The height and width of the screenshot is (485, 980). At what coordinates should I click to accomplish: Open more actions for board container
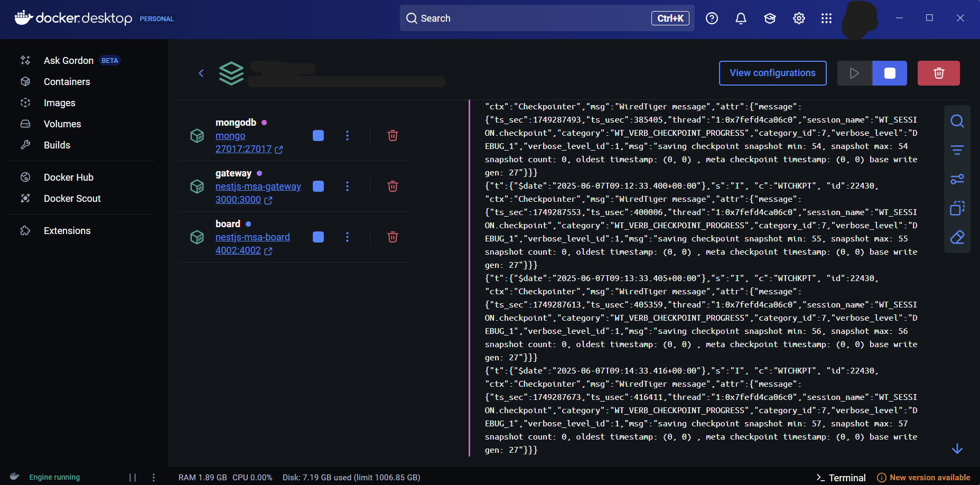click(x=347, y=237)
